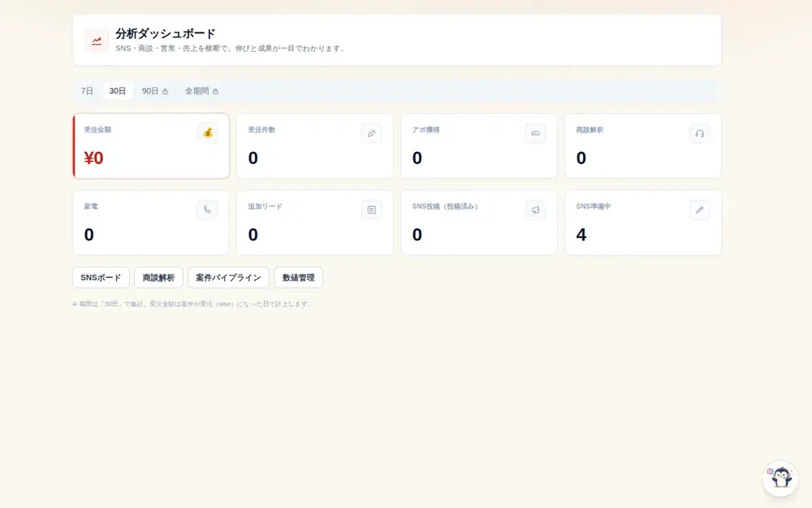Click the 0 value under SNS投稿（投稿済み）
812x508 pixels.
pos(417,234)
